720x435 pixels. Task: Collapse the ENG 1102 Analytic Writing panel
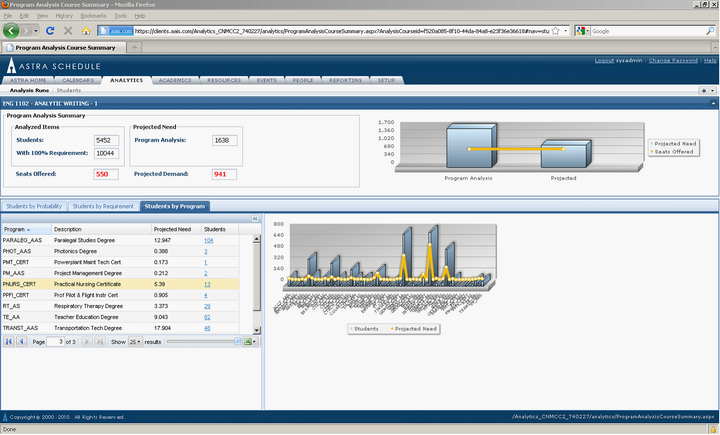713,103
